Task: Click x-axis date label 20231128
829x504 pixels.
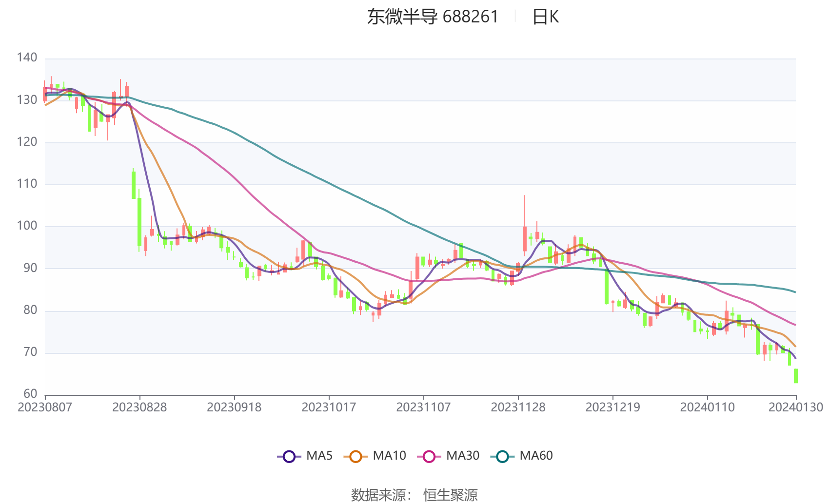Action: coord(518,407)
